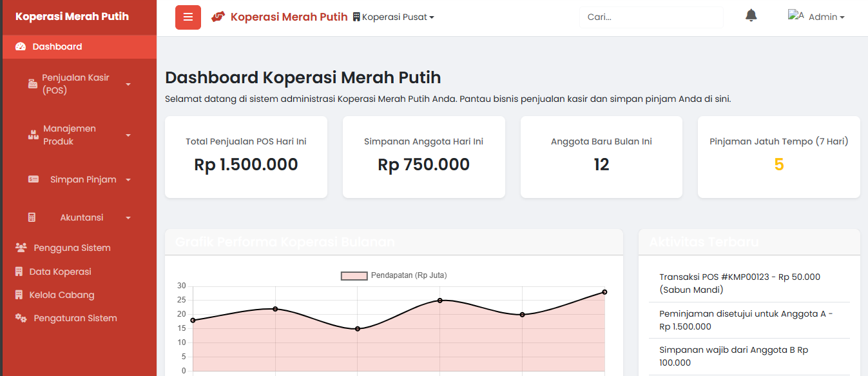The height and width of the screenshot is (376, 868).
Task: Click the Simpan Pinjam card icon
Action: (x=34, y=179)
